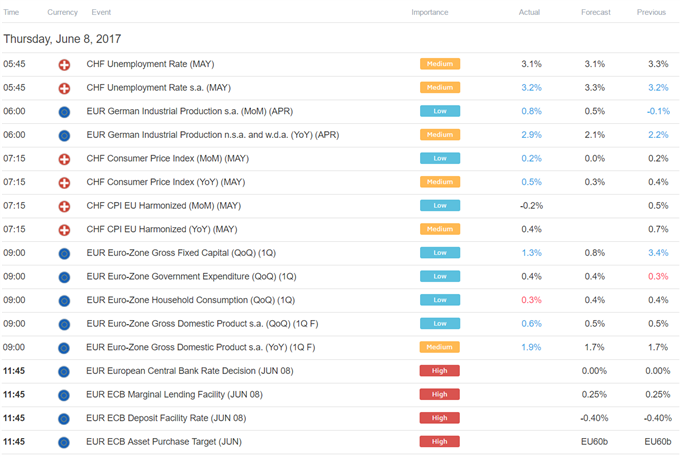Click Swiss flag for CHF CPI EU Harmonized (MoM)

coord(65,206)
